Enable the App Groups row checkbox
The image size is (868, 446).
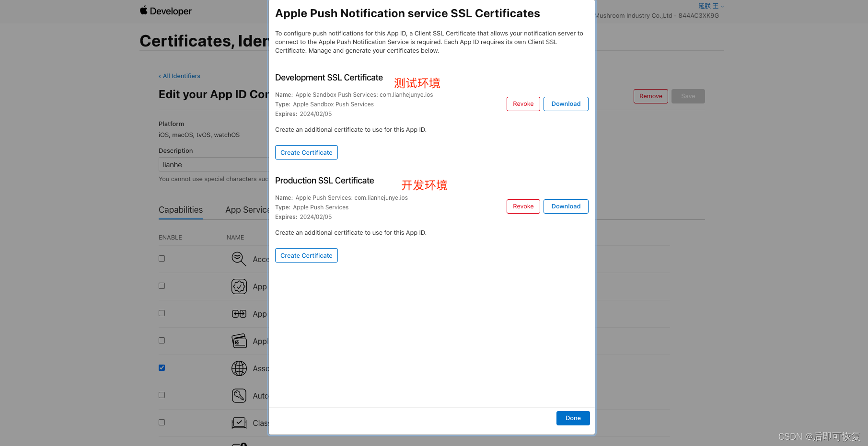click(x=162, y=313)
